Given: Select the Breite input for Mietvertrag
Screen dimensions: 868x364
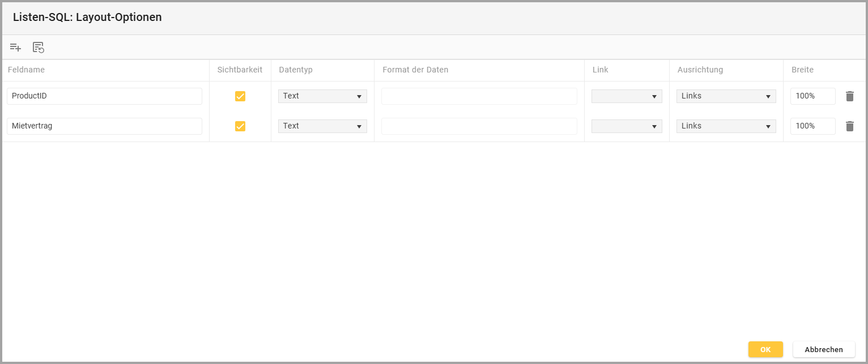Looking at the screenshot, I should (812, 126).
